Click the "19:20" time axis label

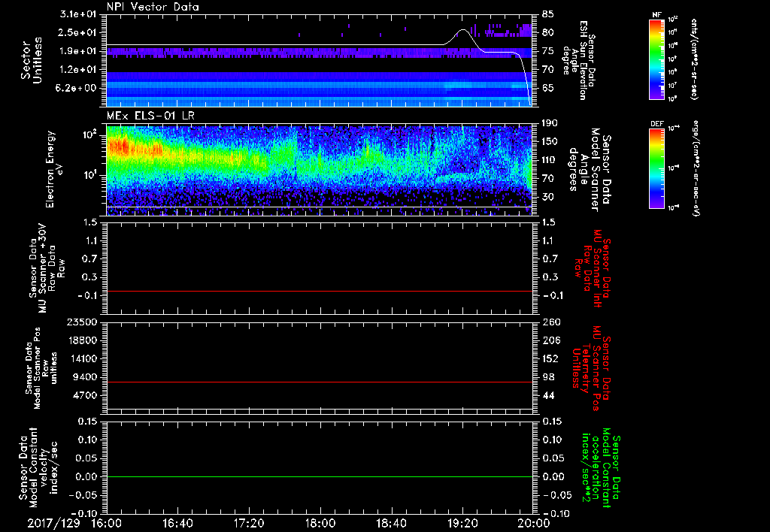(x=462, y=523)
